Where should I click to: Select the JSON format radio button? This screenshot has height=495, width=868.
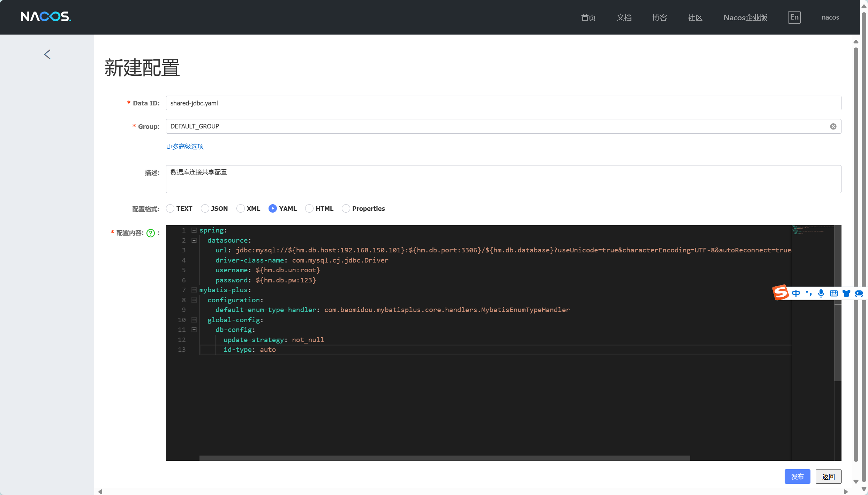coord(205,208)
